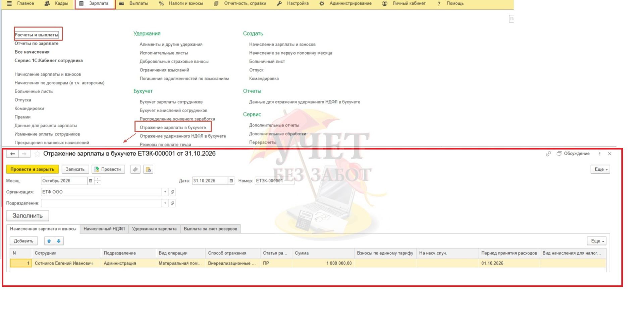Viewport: 644px width, 329px height.
Task: Click the Заполнить button
Action: (28, 216)
